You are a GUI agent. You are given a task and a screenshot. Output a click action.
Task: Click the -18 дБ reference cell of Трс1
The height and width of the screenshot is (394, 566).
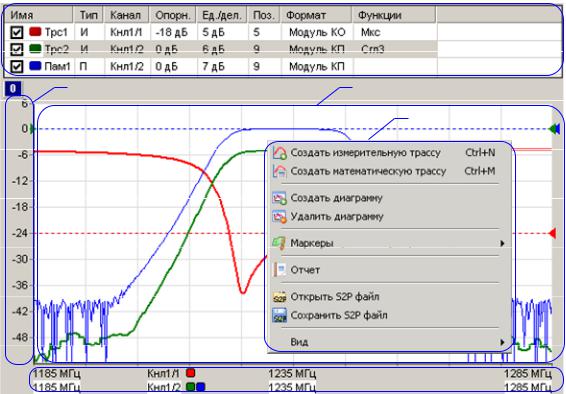[172, 32]
